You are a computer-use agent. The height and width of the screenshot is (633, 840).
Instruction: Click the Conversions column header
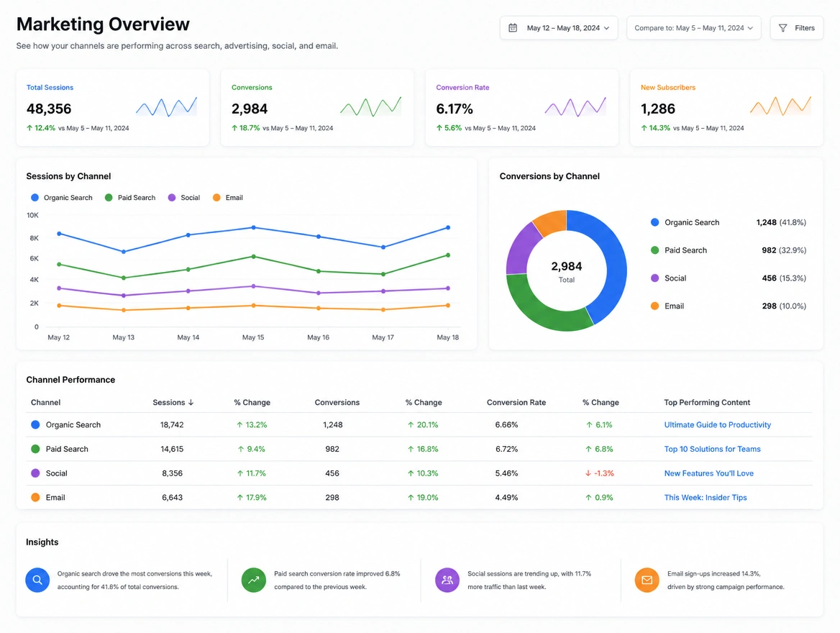(337, 403)
